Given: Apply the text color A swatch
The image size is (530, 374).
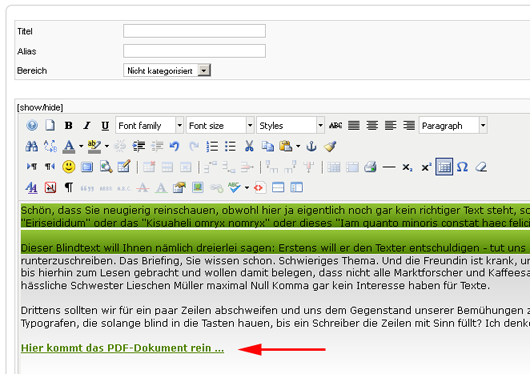Looking at the screenshot, I should [69, 147].
